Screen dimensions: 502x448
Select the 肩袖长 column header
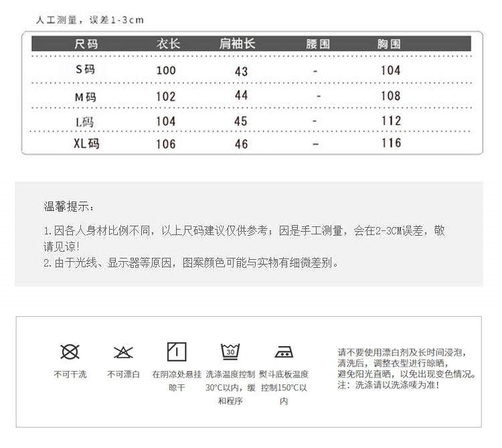(238, 44)
